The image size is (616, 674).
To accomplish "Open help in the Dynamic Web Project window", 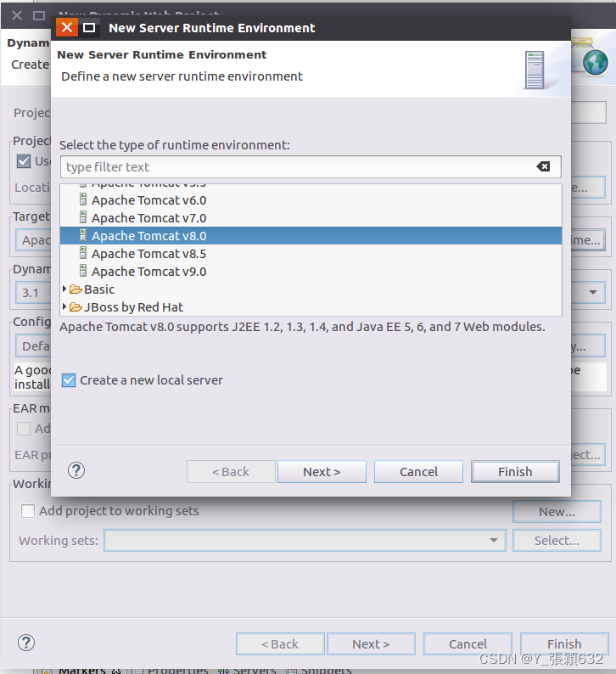I will pyautogui.click(x=26, y=643).
